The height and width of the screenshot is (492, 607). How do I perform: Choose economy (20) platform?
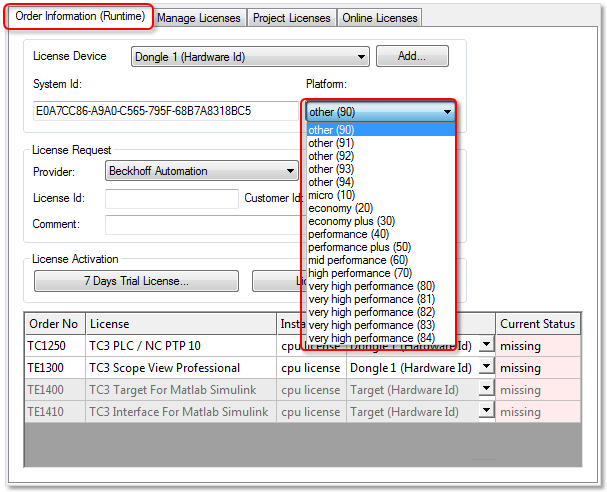click(381, 208)
